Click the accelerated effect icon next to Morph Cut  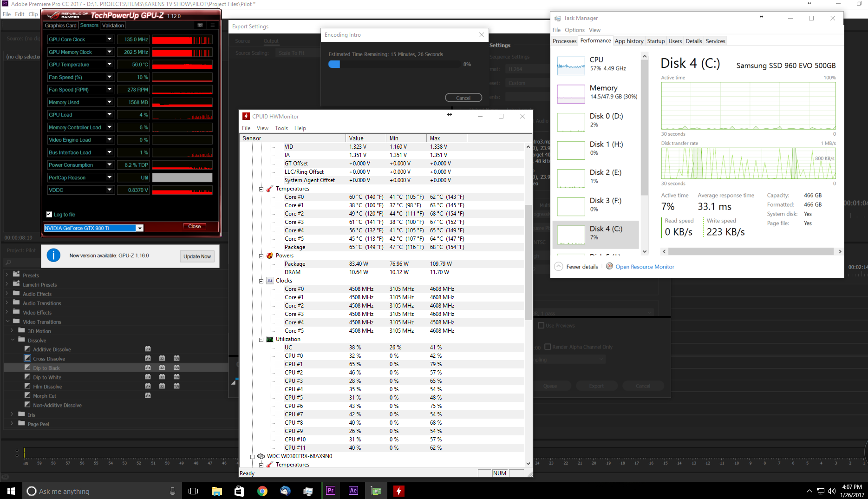tap(147, 395)
